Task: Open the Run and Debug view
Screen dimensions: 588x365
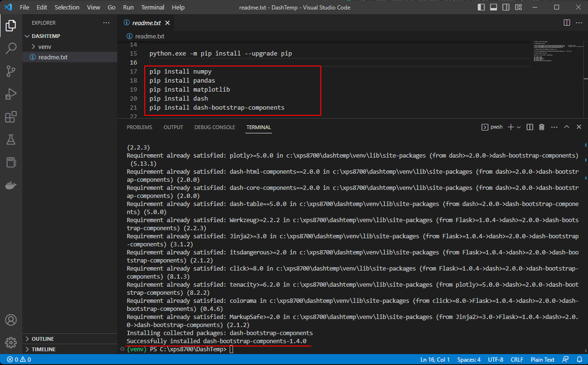Action: coord(11,94)
